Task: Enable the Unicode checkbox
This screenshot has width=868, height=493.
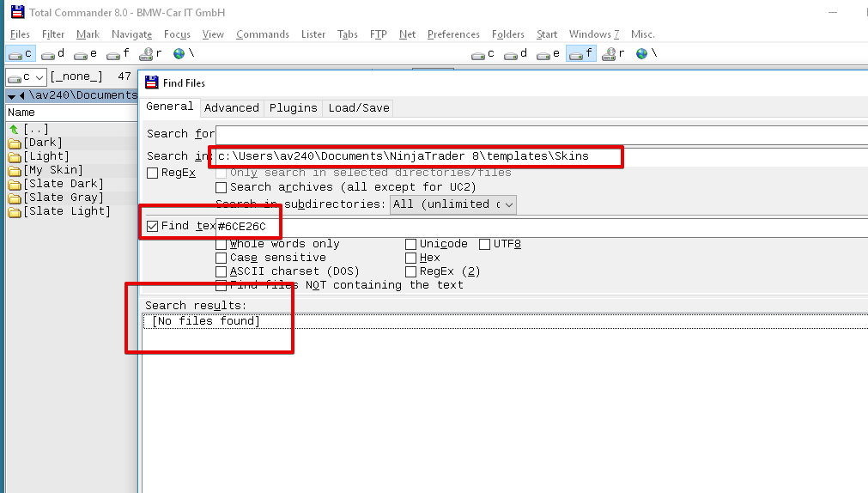Action: coord(410,244)
